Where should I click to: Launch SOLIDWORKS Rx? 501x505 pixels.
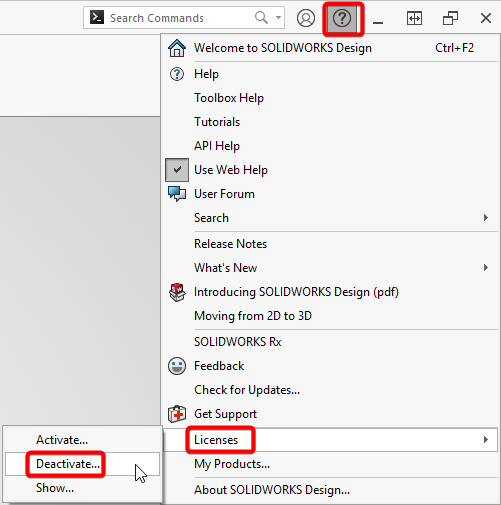(x=238, y=342)
